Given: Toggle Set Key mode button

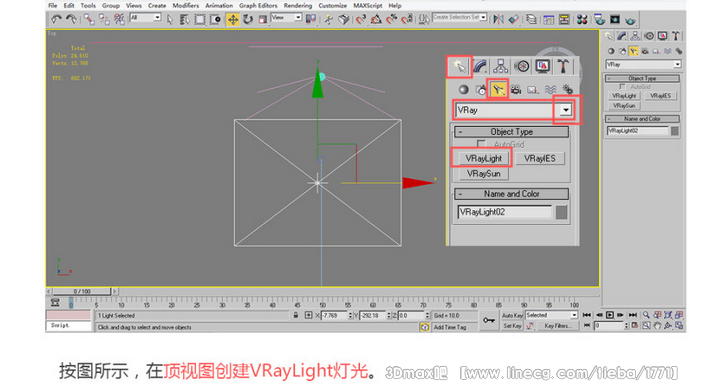Looking at the screenshot, I should point(512,326).
